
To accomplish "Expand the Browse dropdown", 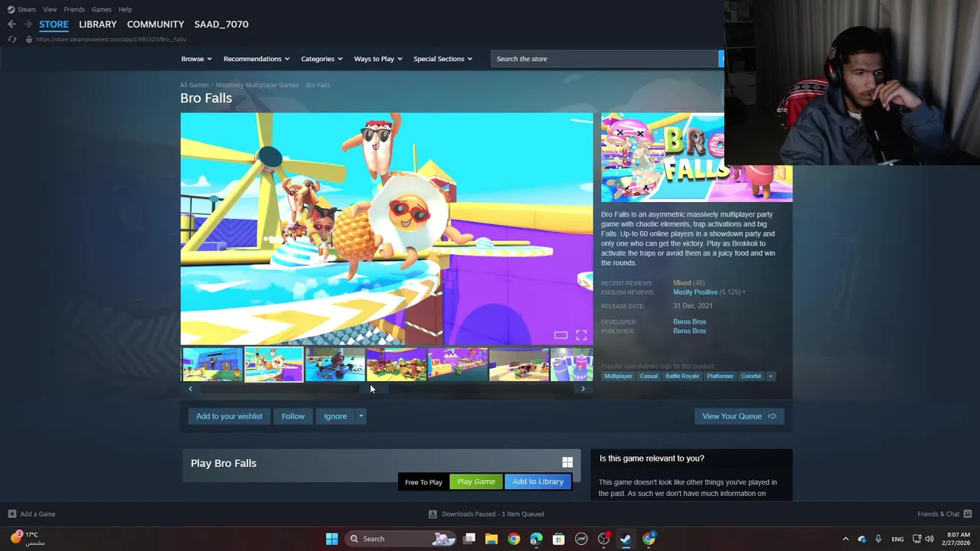I will click(197, 59).
